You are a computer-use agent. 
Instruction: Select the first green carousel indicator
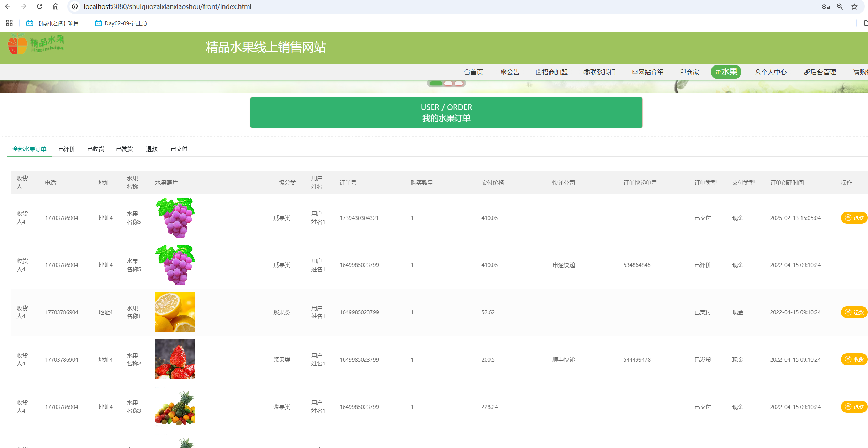(x=436, y=84)
